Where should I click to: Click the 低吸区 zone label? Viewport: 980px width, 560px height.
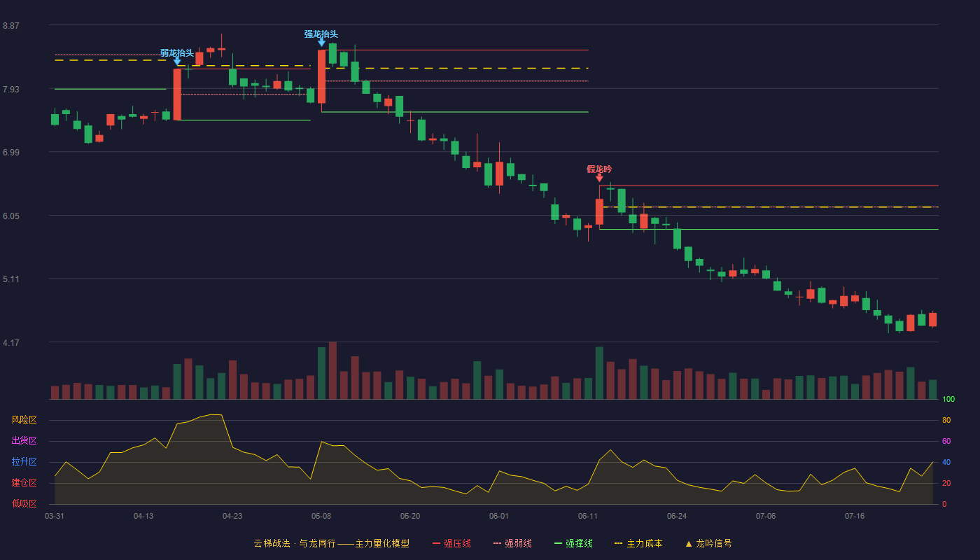(x=24, y=503)
